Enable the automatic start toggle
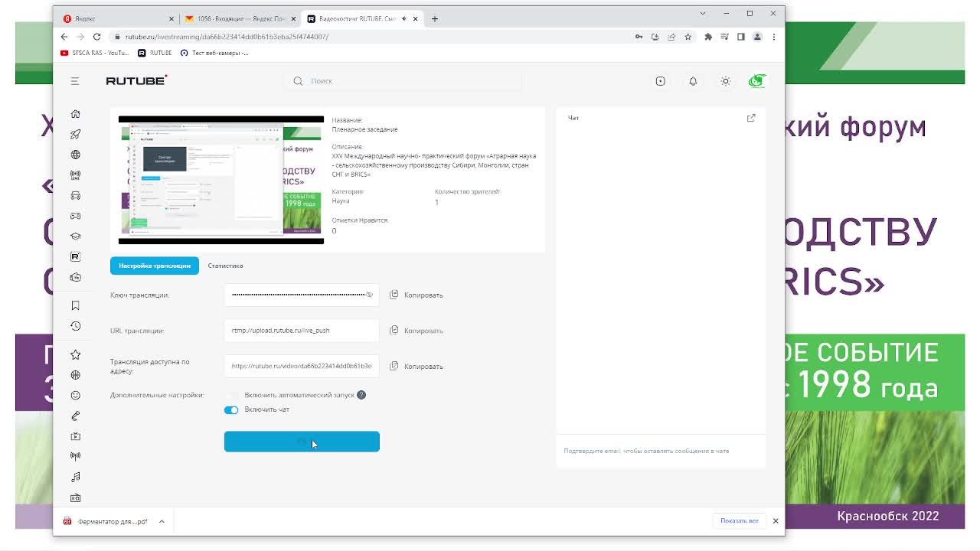980x551 pixels. click(231, 395)
